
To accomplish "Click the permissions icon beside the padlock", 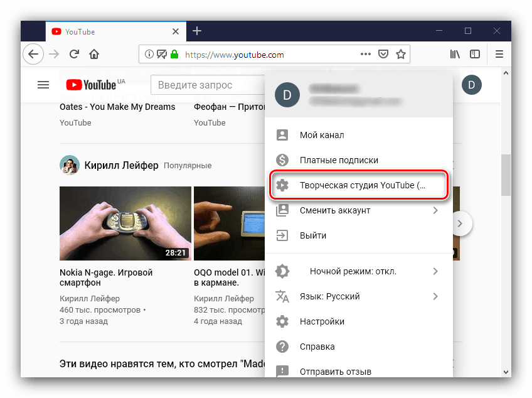I will coord(162,54).
